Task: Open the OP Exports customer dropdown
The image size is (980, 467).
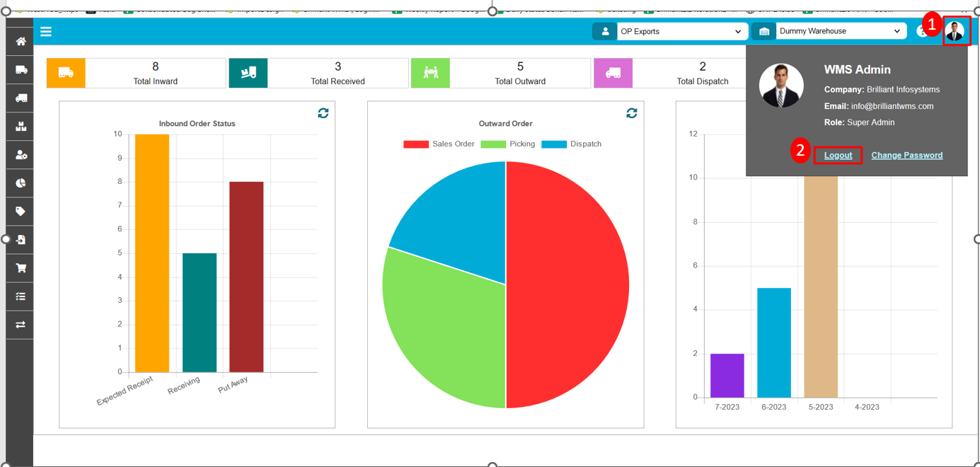Action: (682, 32)
